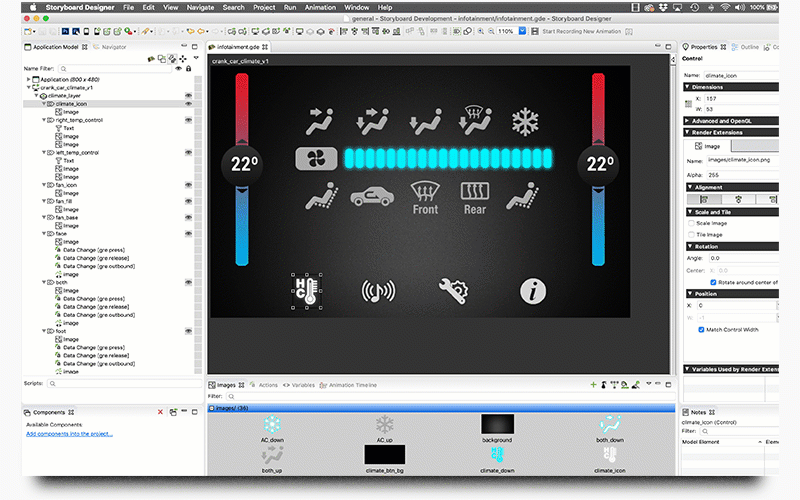The height and width of the screenshot is (500, 800).
Task: Toggle visibility eye for fan_base
Action: tap(188, 217)
